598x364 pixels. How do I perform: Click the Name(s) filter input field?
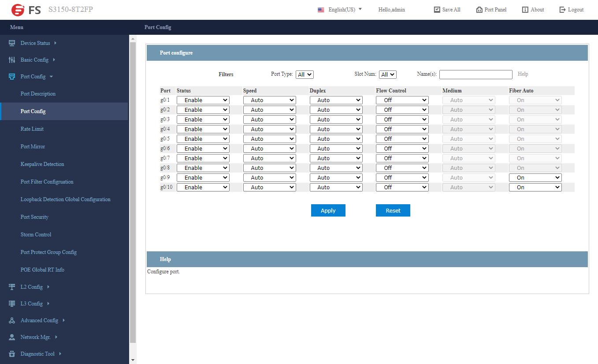(x=475, y=75)
